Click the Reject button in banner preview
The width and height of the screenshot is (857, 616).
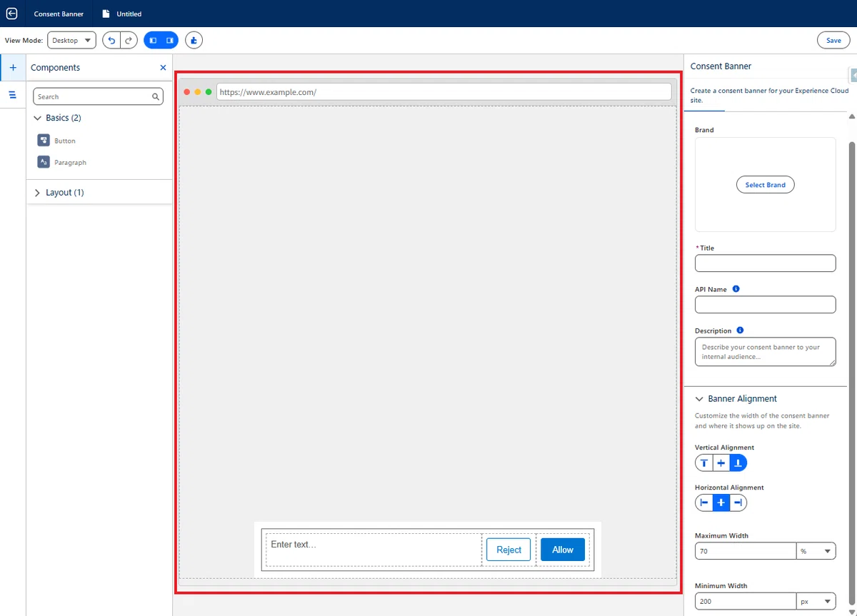(x=508, y=550)
